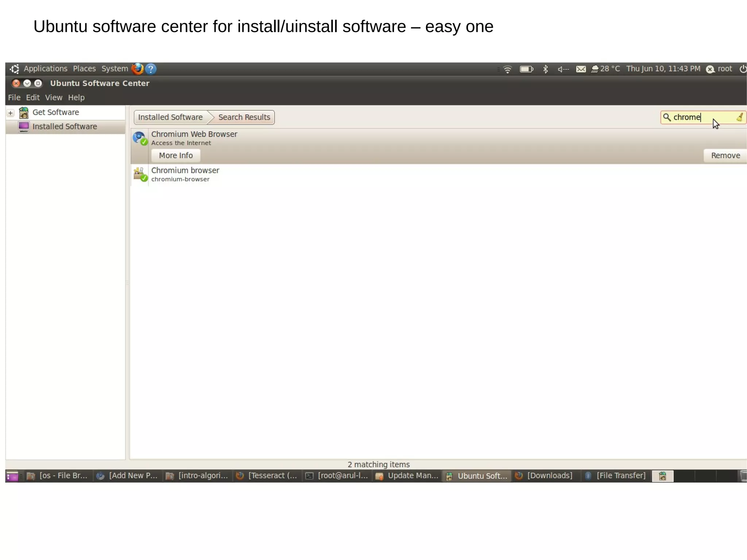Open the mail envelope indicator
The width and height of the screenshot is (747, 560).
[x=581, y=69]
